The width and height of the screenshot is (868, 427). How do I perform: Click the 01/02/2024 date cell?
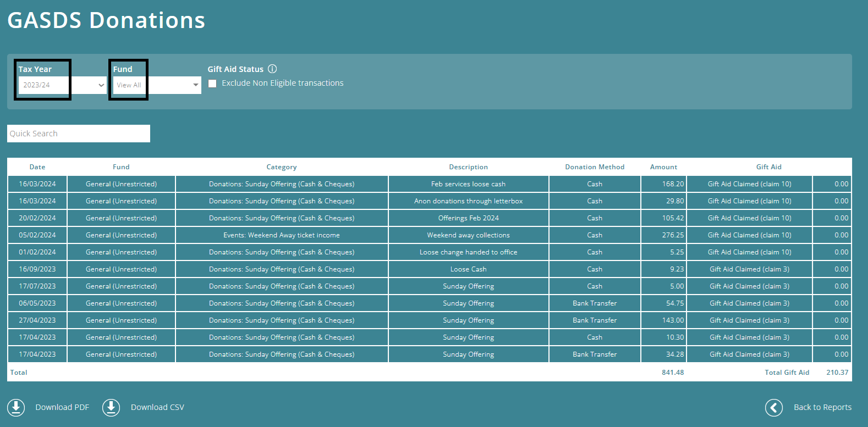pos(37,252)
